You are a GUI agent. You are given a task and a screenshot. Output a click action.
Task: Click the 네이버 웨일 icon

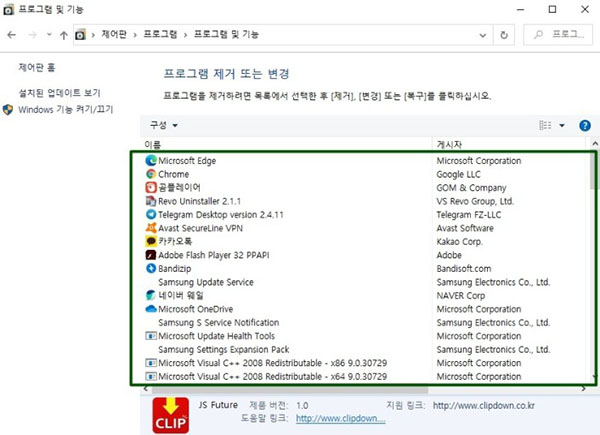tap(151, 295)
